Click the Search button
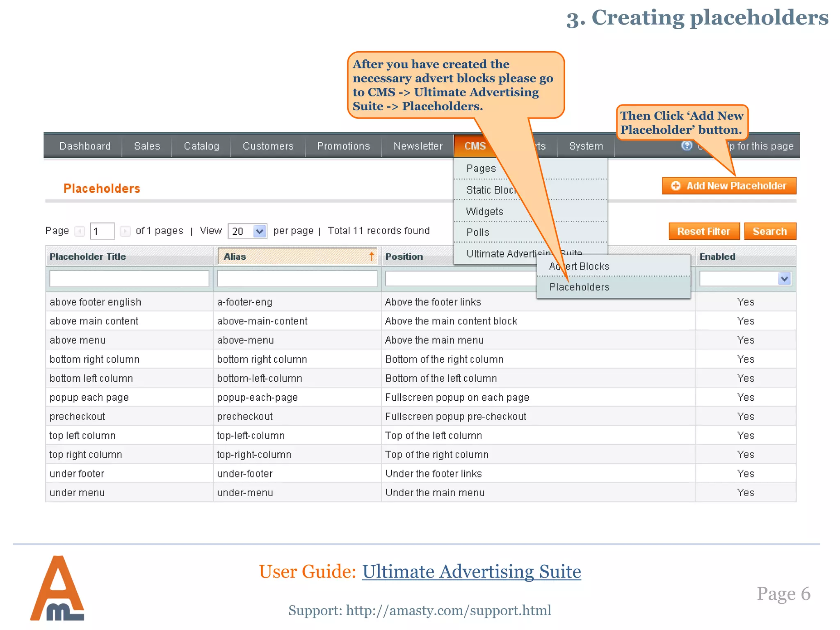This screenshot has height=630, width=840. [x=770, y=231]
